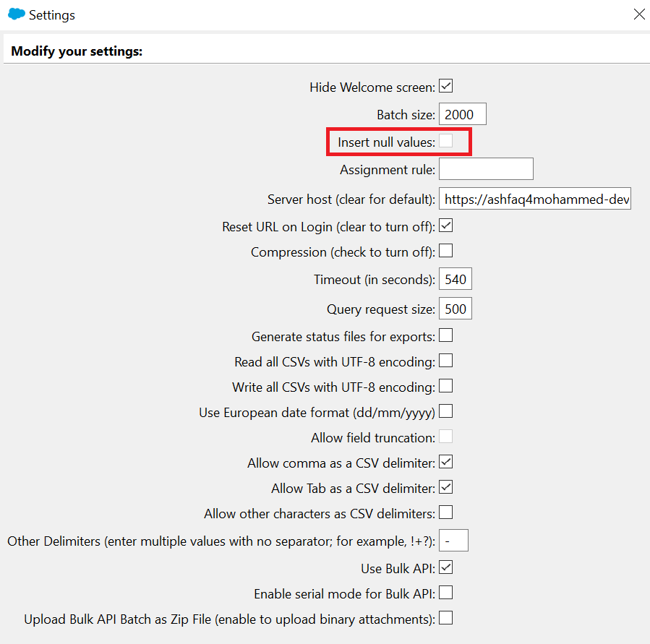This screenshot has height=644, width=650.
Task: Enable European date format checkbox
Action: coord(445,411)
